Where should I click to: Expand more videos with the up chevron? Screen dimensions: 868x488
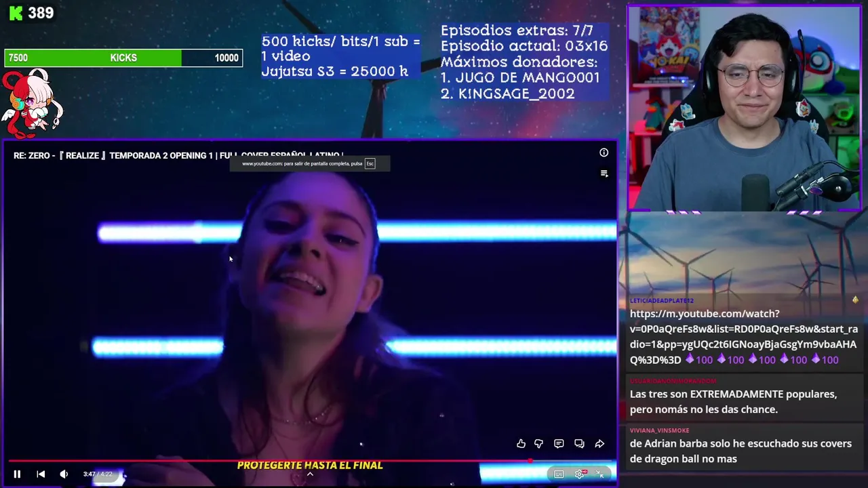(310, 474)
